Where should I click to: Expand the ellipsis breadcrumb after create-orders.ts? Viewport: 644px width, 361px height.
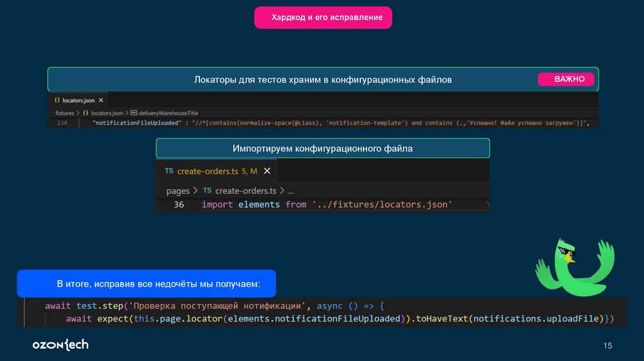(291, 191)
